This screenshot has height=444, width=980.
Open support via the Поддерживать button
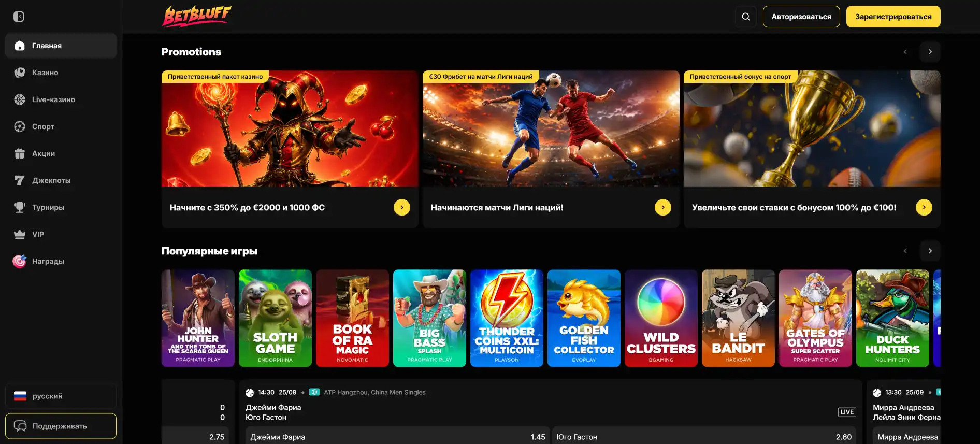click(61, 426)
